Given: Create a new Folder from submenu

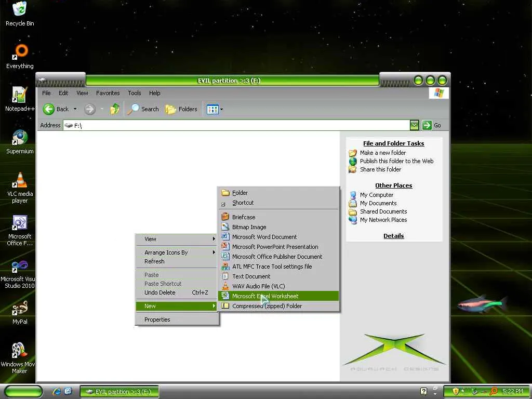Looking at the screenshot, I should 278,193.
